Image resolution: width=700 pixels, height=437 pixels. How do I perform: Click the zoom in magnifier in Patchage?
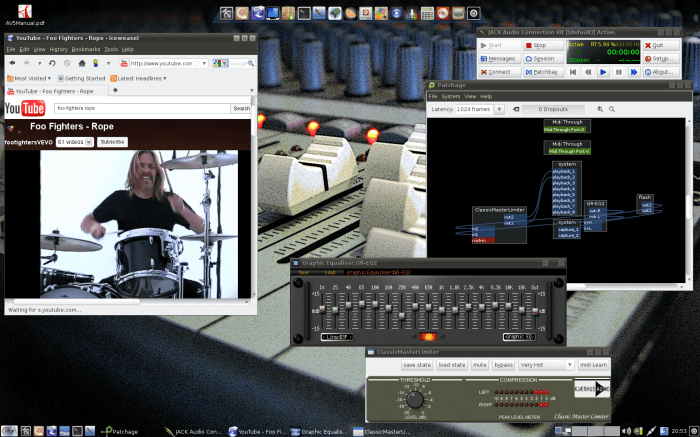point(600,108)
